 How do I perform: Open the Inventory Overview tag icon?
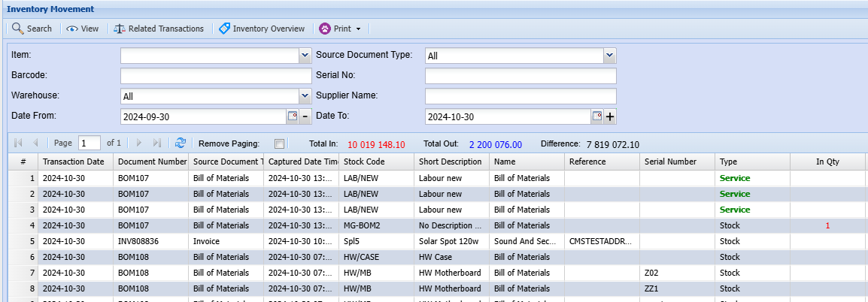[x=224, y=29]
